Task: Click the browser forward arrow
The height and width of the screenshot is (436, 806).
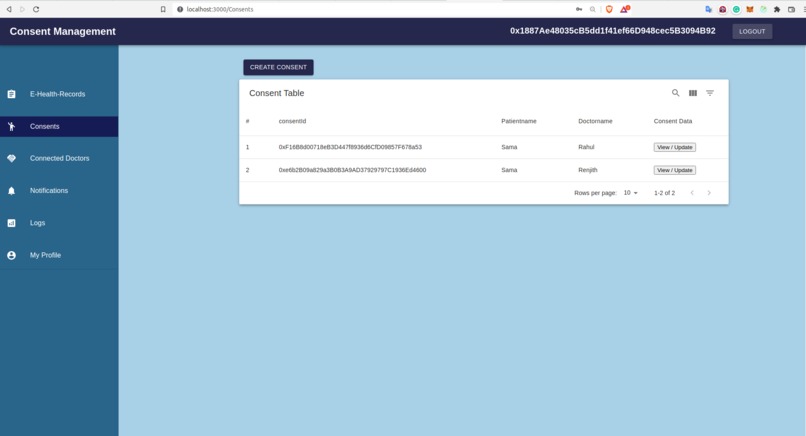Action: tap(22, 9)
